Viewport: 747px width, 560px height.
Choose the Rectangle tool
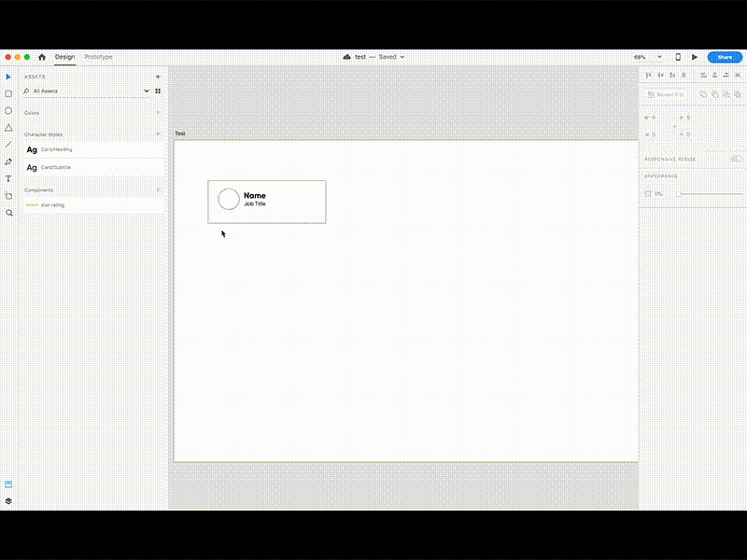click(8, 94)
